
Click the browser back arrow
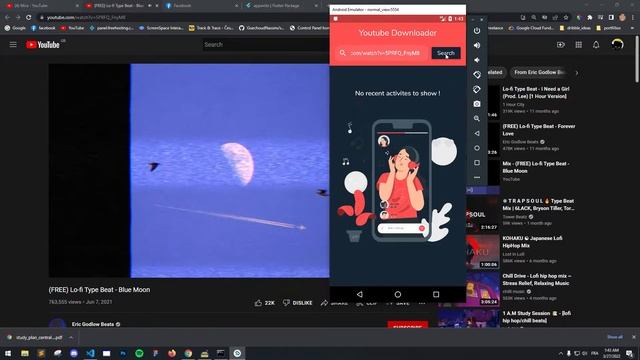7,18
